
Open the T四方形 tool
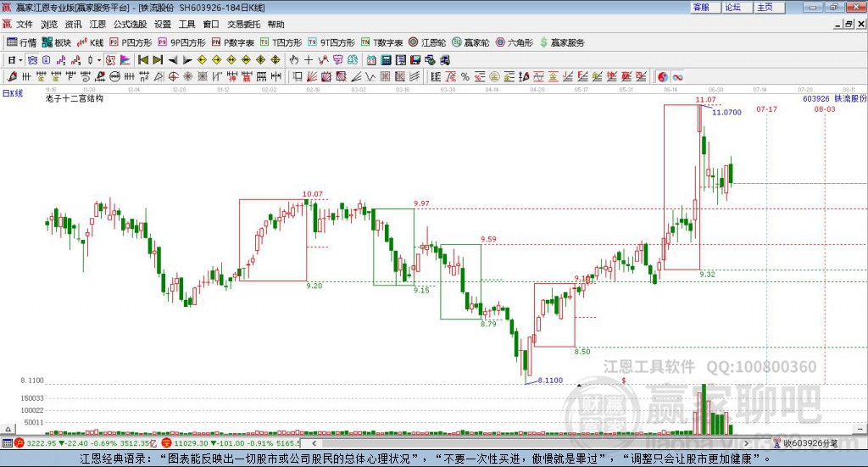[281, 42]
